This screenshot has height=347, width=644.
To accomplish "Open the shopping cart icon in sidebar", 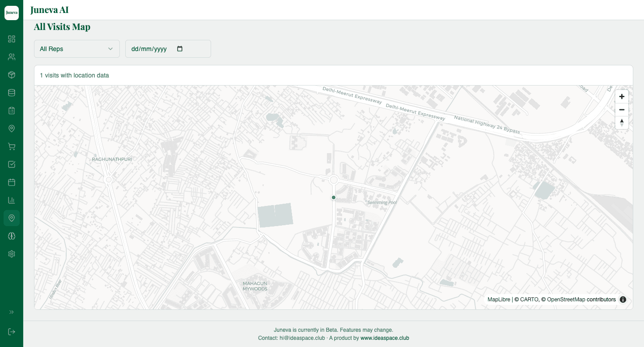I will pos(12,146).
